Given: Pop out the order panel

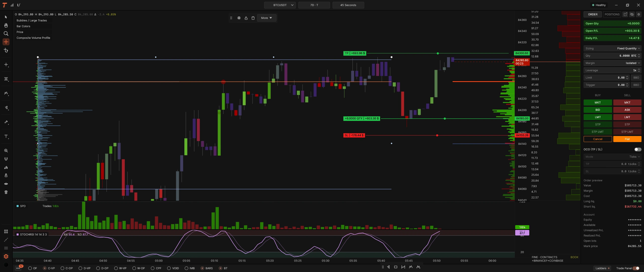Looking at the screenshot, I should [625, 14].
